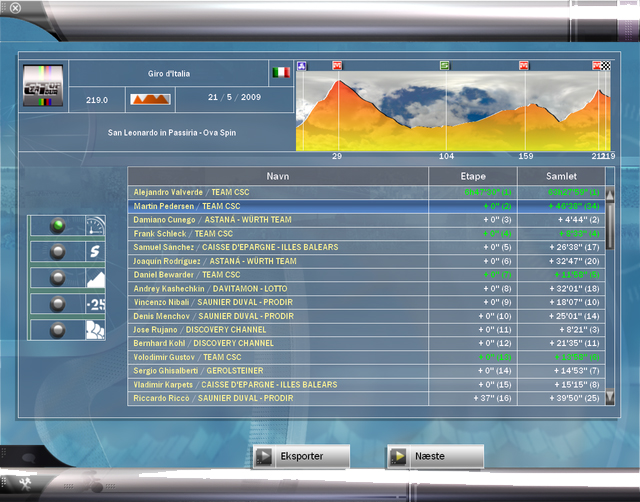Click the green sprint marker at km 104
The image size is (640, 502).
[x=445, y=65]
